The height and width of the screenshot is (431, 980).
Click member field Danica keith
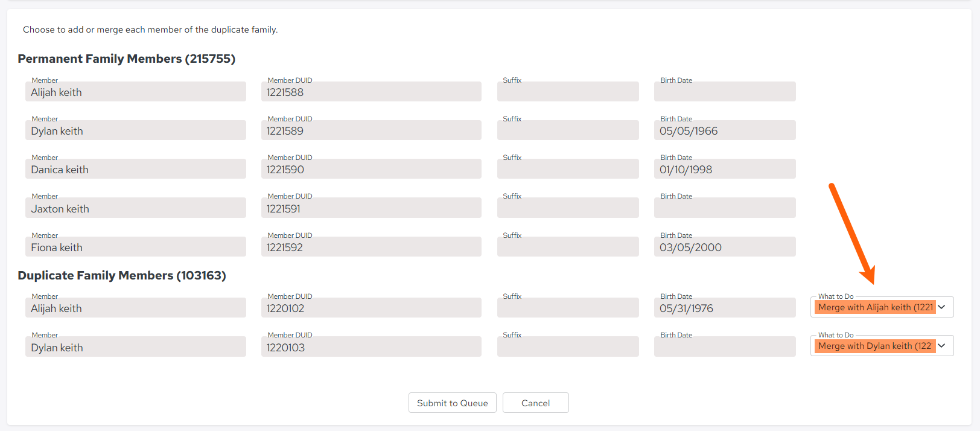[x=136, y=169]
